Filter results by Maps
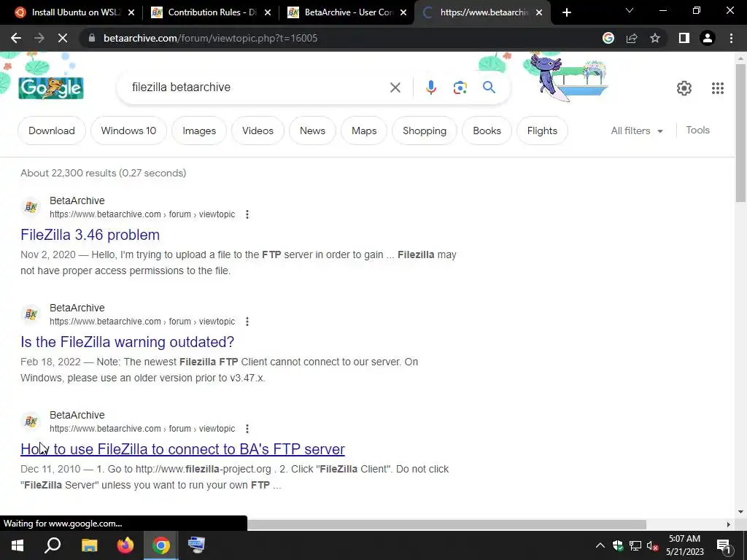Viewport: 747px width, 560px height. tap(364, 131)
